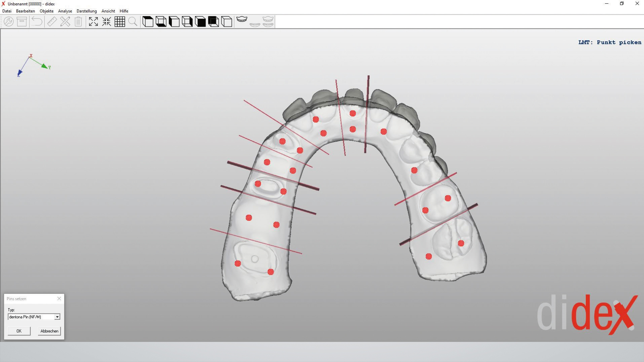The height and width of the screenshot is (362, 644).
Task: Select the isometric empty cube view icon
Action: [226, 22]
